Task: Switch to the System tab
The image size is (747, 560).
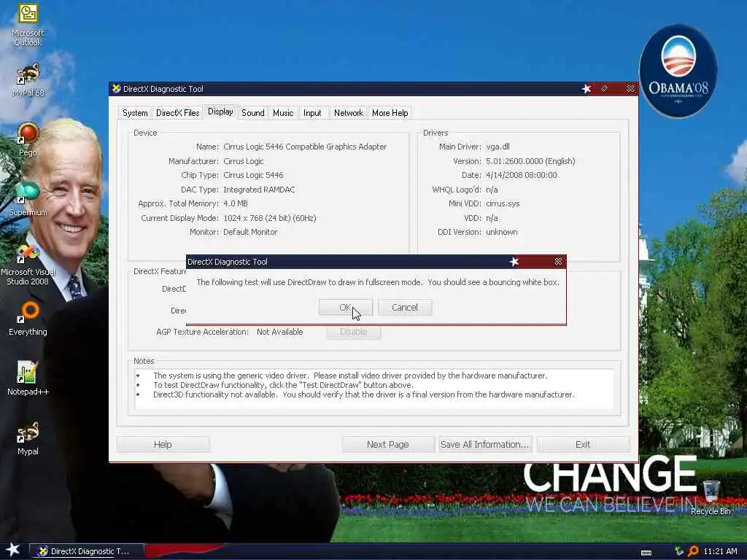Action: tap(135, 113)
